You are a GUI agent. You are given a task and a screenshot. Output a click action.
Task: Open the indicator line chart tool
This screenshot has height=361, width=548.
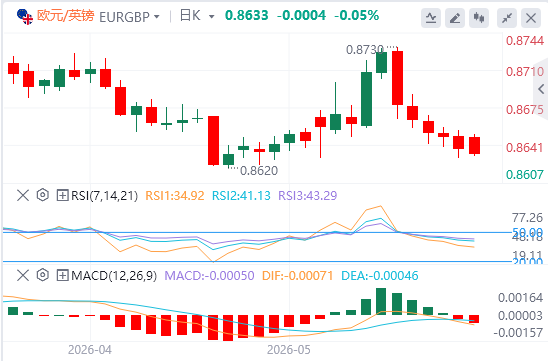431,18
